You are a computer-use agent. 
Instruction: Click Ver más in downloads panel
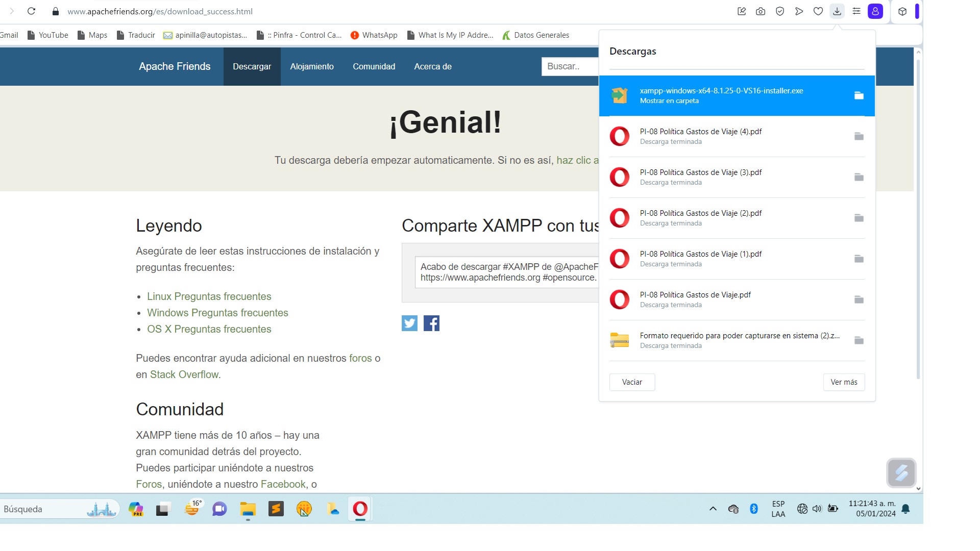tap(844, 382)
